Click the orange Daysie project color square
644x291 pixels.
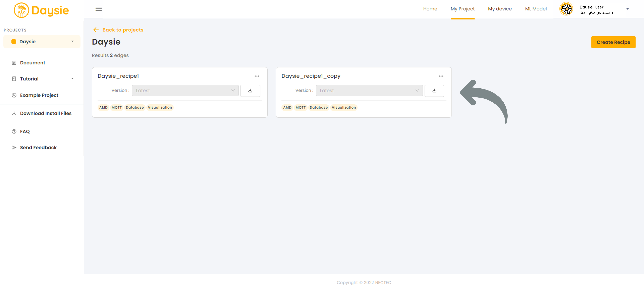pyautogui.click(x=14, y=42)
